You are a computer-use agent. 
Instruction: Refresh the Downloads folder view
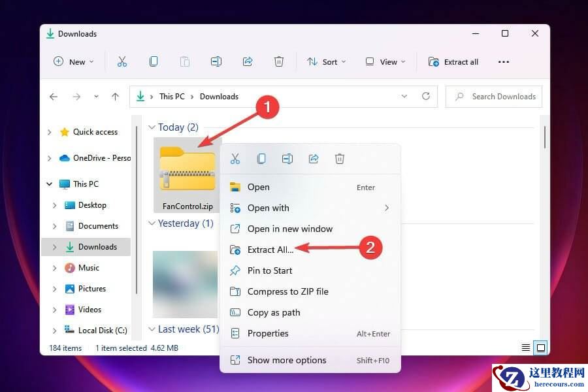click(x=426, y=97)
